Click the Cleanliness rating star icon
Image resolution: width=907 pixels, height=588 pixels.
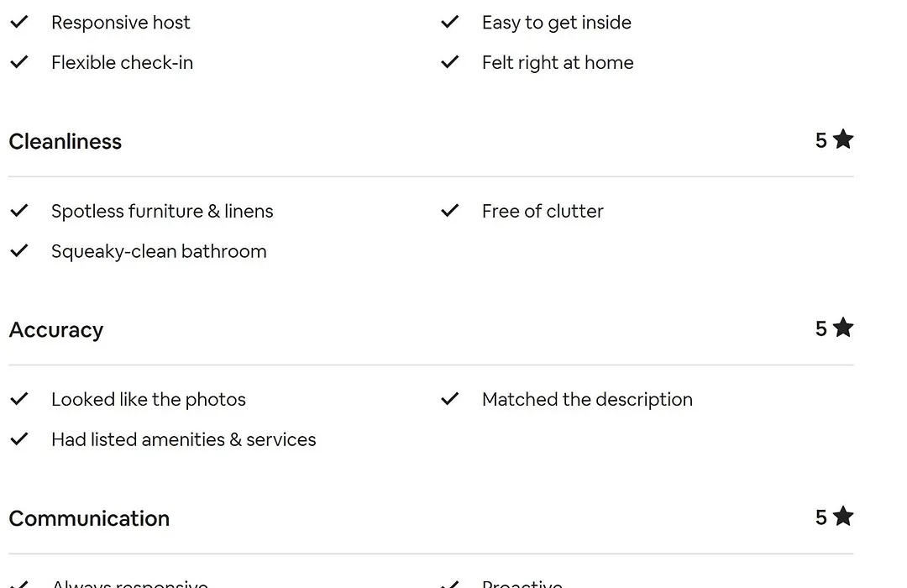coord(843,139)
